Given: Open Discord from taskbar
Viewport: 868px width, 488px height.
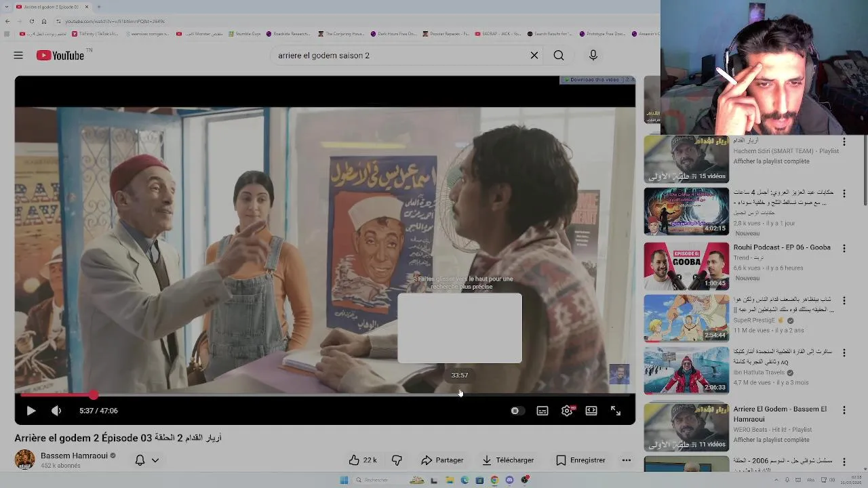Looking at the screenshot, I should pyautogui.click(x=509, y=481).
